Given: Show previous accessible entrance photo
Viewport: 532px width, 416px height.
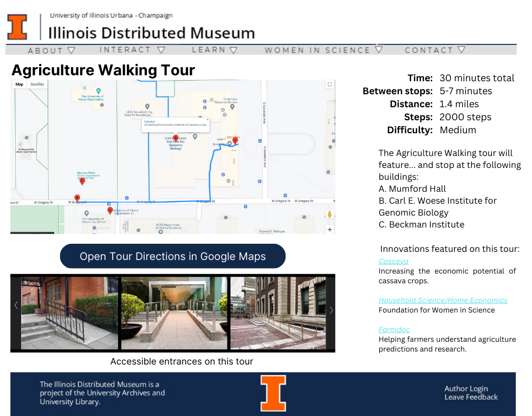Looking at the screenshot, I should [16, 305].
